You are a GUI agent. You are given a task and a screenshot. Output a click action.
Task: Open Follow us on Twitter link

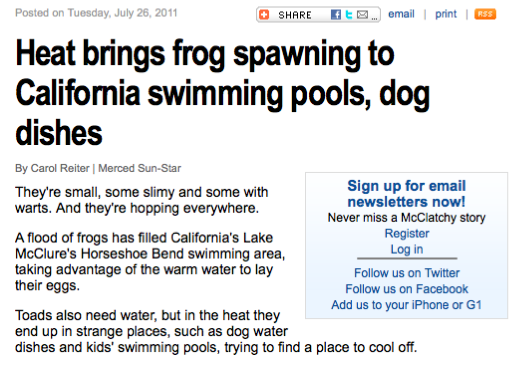click(x=407, y=273)
